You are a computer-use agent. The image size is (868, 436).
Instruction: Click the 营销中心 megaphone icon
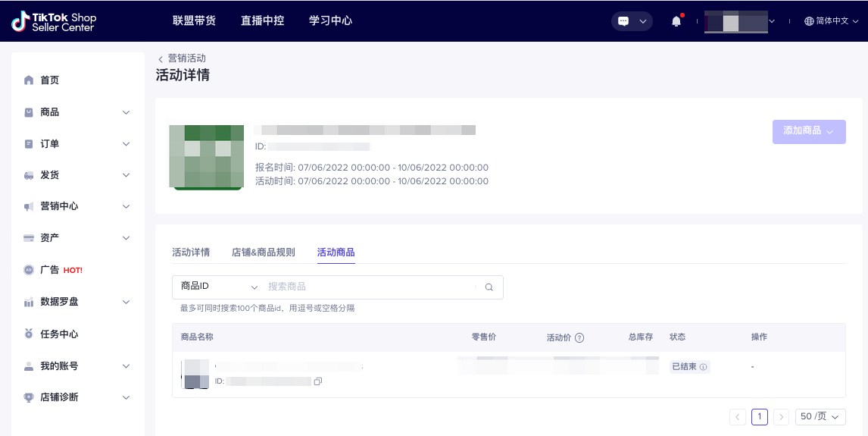click(29, 207)
